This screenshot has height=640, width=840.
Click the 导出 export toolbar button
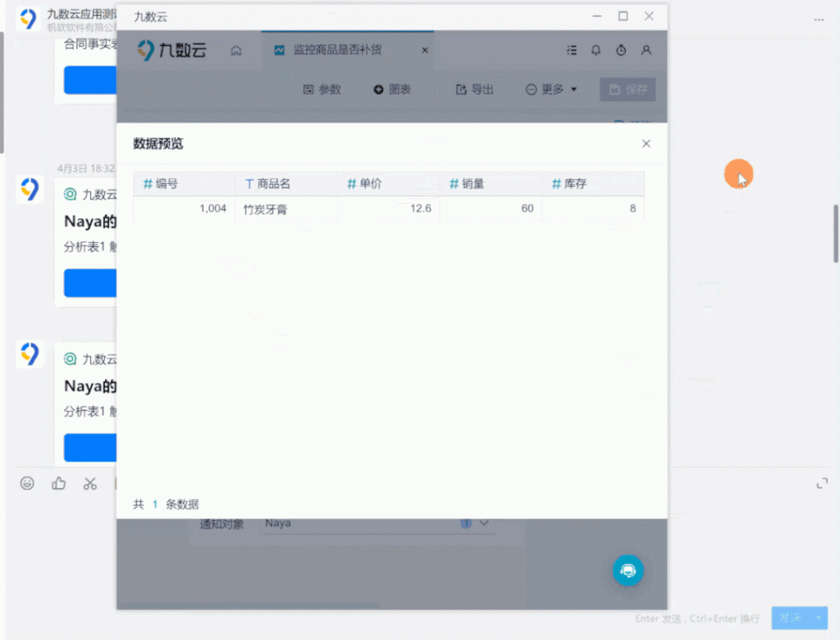click(475, 89)
